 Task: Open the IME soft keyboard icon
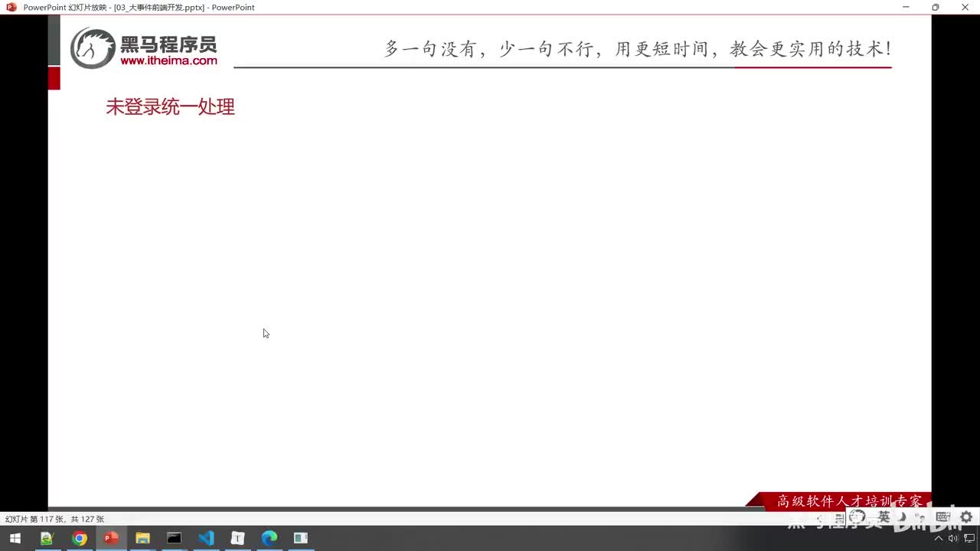coord(943,518)
